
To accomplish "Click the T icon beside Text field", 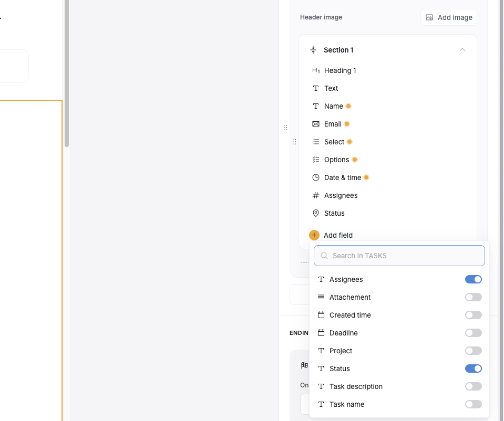I will tap(316, 88).
